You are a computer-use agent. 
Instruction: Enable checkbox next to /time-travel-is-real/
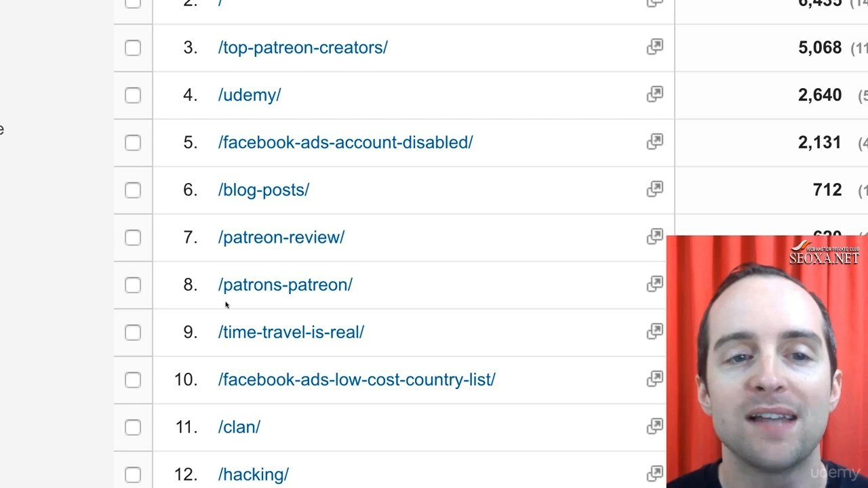(x=133, y=333)
